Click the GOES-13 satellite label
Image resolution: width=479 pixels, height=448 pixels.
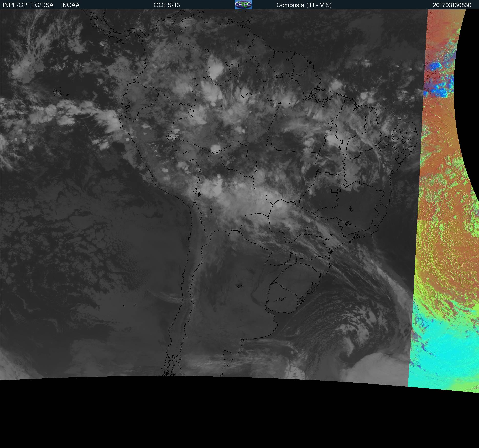tap(167, 5)
